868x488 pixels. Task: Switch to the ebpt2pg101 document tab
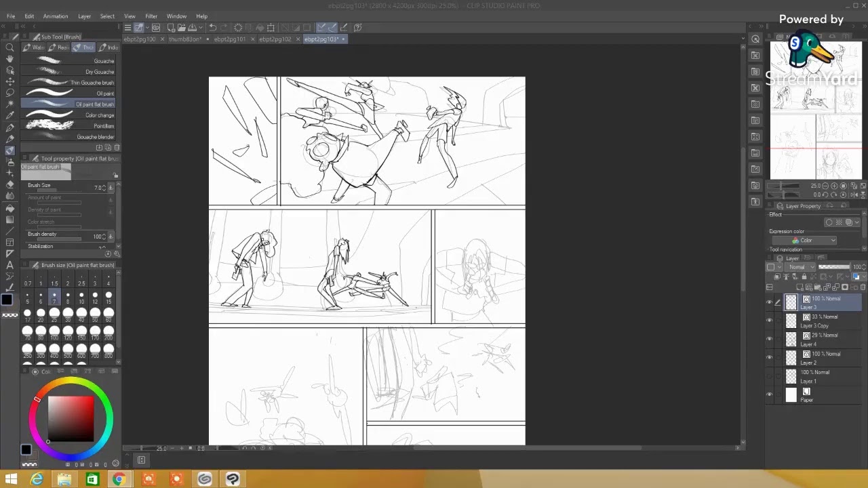click(229, 39)
